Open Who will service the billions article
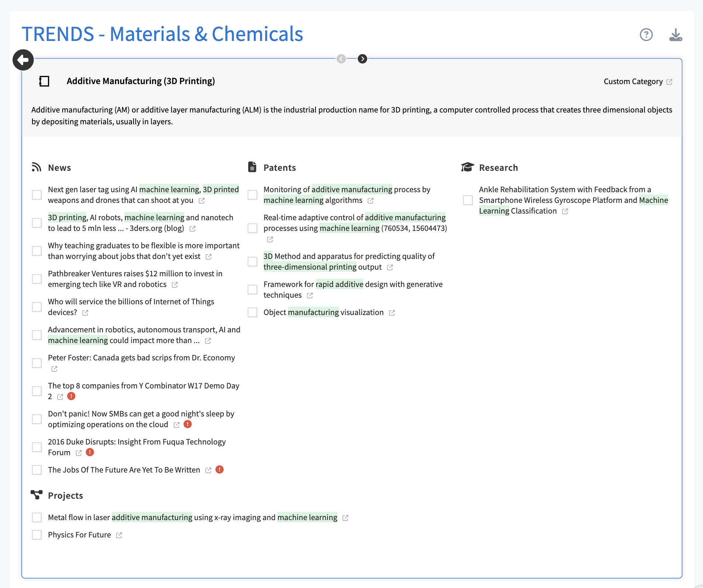Screen dimensions: 703x588 (131, 307)
